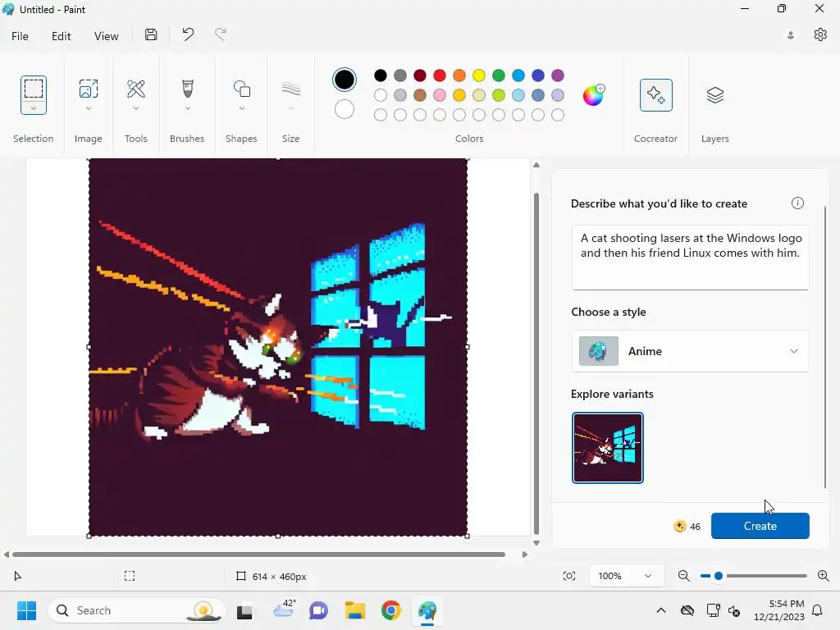Image resolution: width=840 pixels, height=630 pixels.
Task: Click the account profile icon
Action: (x=791, y=35)
